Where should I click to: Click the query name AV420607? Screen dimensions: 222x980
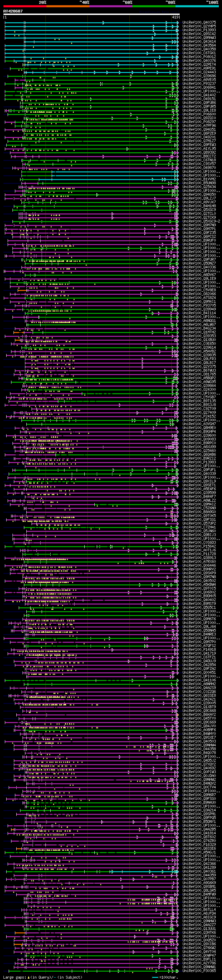pyautogui.click(x=13, y=11)
